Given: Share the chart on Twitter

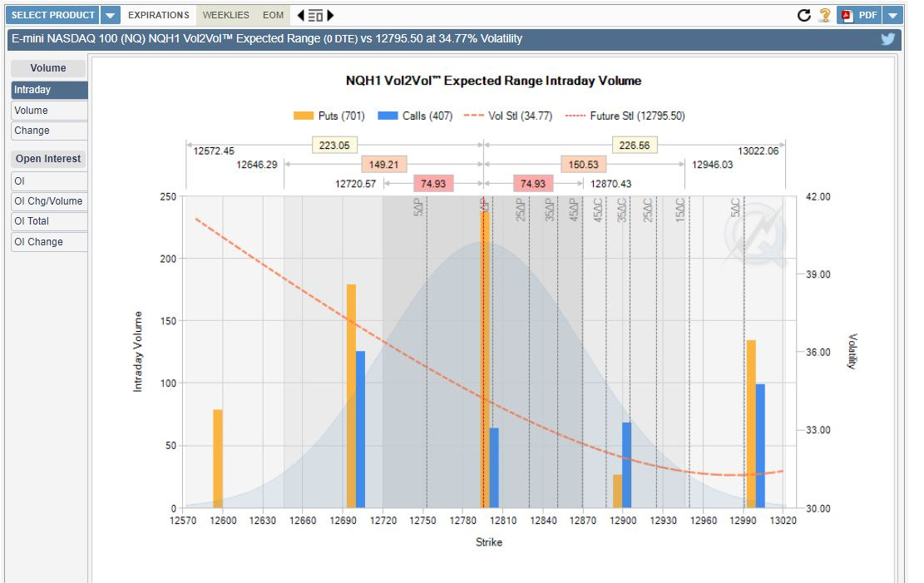Looking at the screenshot, I should [887, 38].
